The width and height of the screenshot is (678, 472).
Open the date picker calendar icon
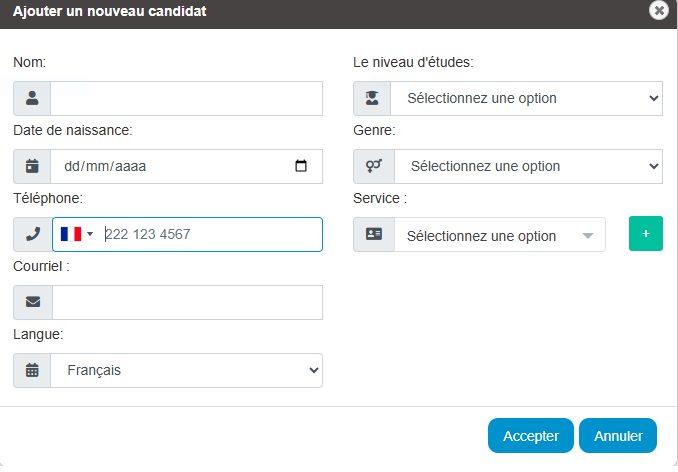(x=301, y=166)
